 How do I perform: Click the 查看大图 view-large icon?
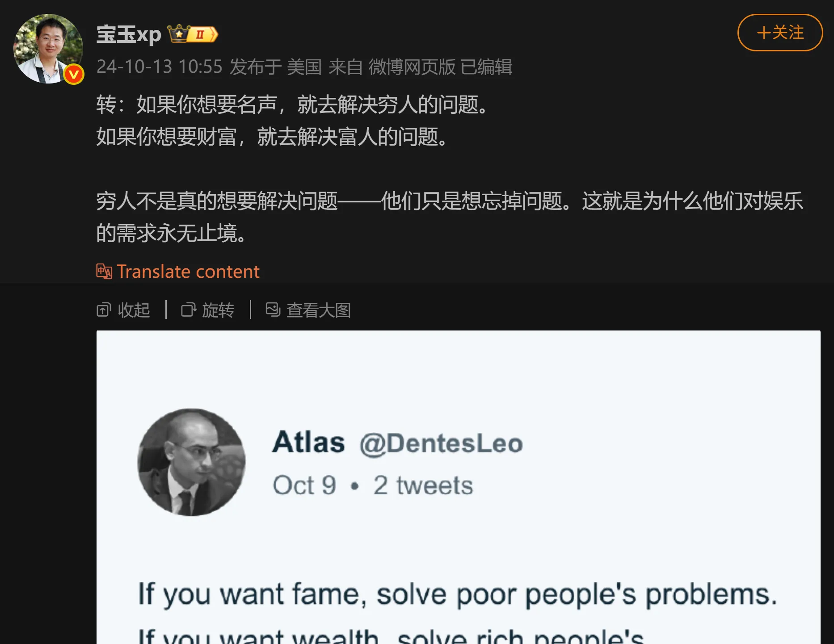tap(273, 310)
